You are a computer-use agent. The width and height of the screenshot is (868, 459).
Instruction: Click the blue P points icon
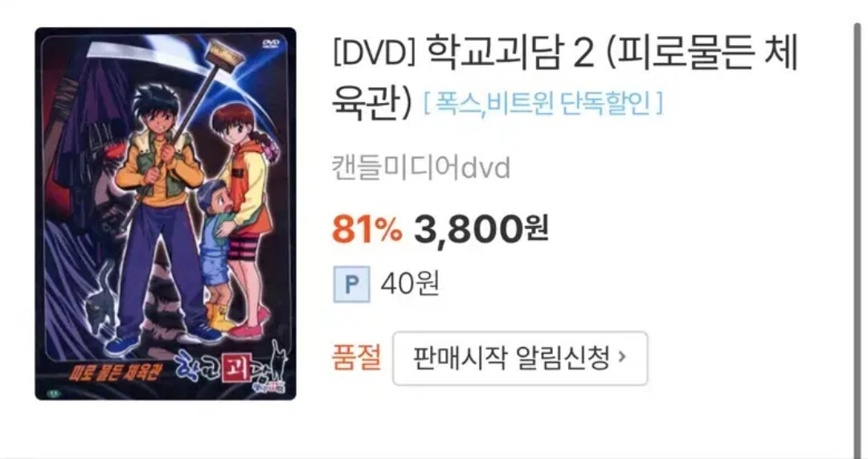[x=351, y=285]
